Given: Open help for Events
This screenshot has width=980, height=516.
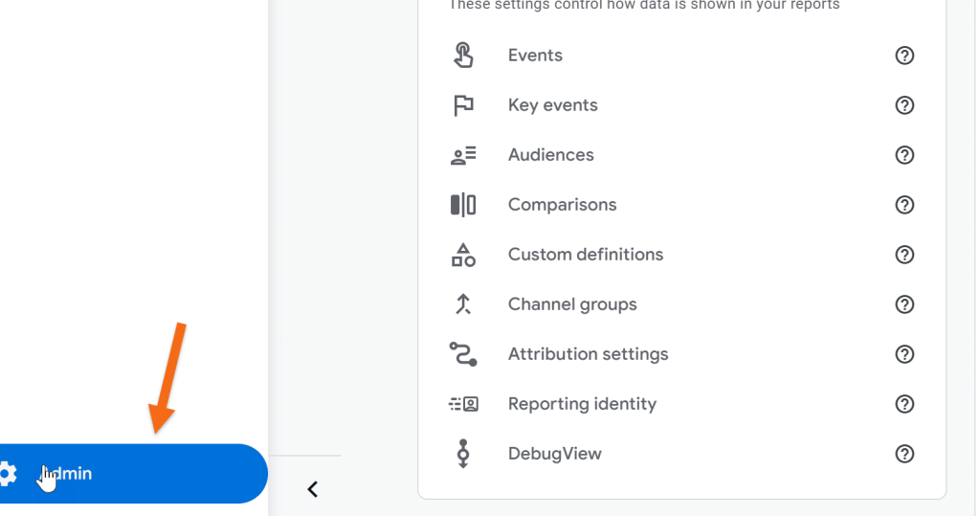Looking at the screenshot, I should (904, 56).
